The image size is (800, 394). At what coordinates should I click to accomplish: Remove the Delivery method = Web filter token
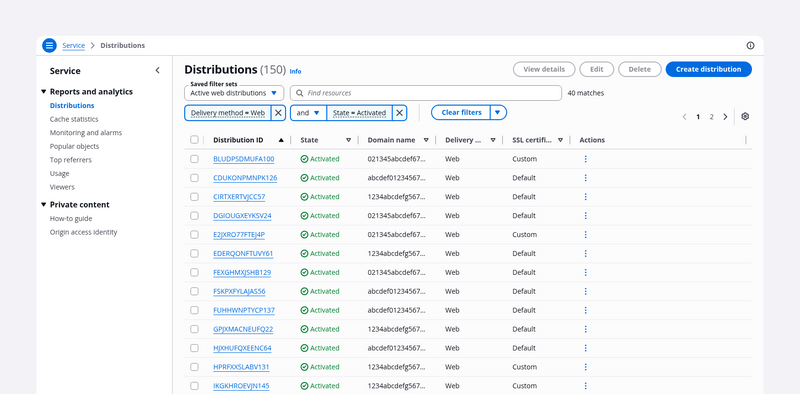[x=278, y=113]
